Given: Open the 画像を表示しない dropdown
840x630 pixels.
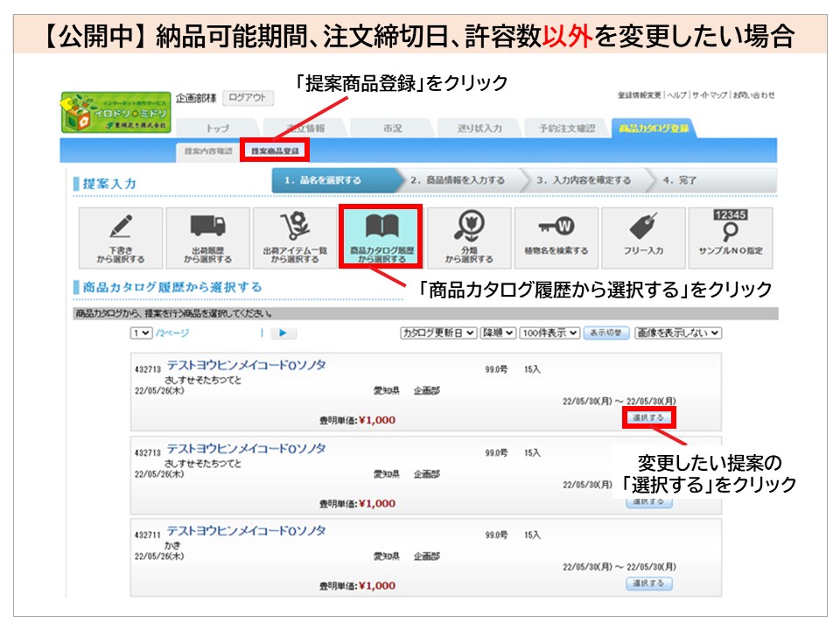Looking at the screenshot, I should pos(678,333).
